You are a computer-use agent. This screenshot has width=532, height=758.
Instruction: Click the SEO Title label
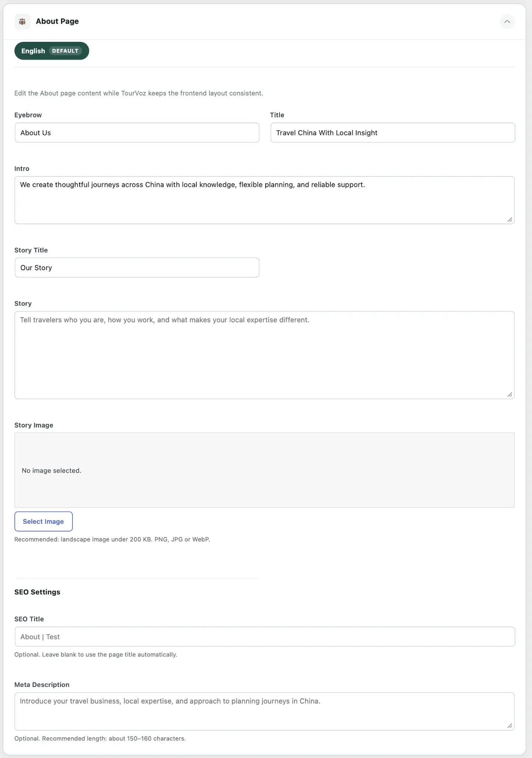tap(29, 619)
